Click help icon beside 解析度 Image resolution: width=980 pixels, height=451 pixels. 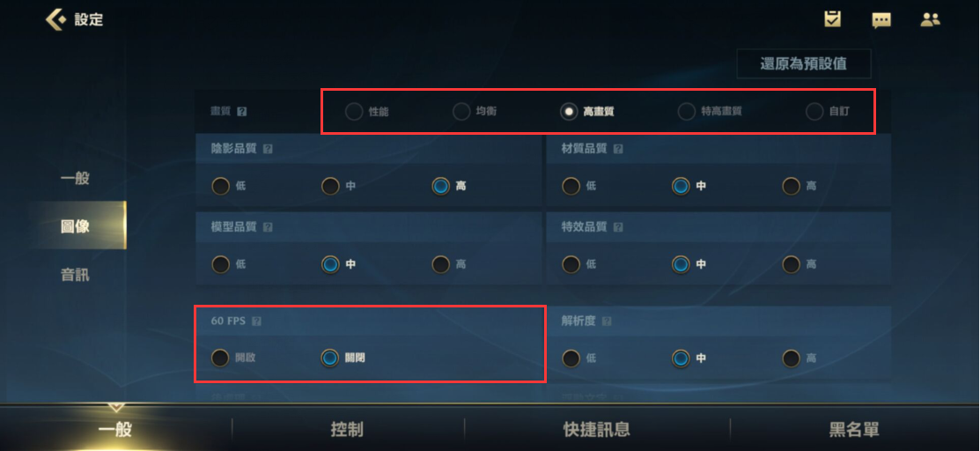(607, 322)
